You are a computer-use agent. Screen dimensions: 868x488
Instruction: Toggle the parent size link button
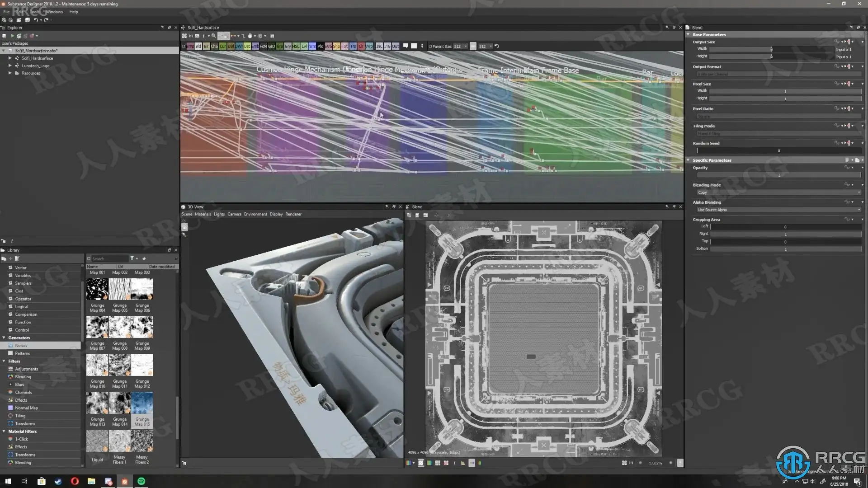473,46
